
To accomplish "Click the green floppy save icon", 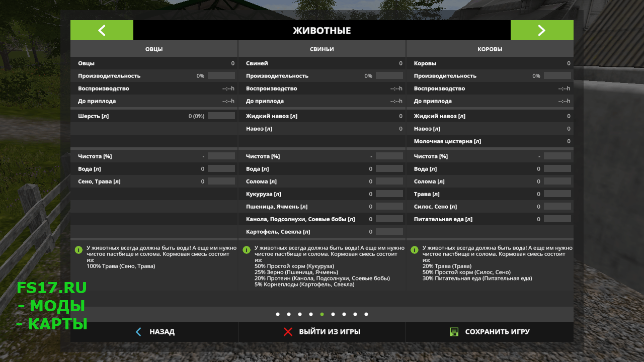I will (x=454, y=332).
